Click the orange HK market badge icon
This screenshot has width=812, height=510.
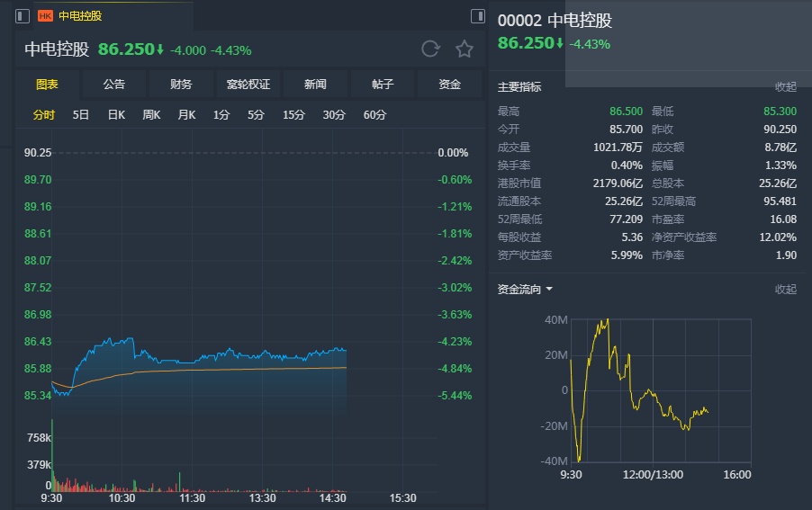(45, 16)
